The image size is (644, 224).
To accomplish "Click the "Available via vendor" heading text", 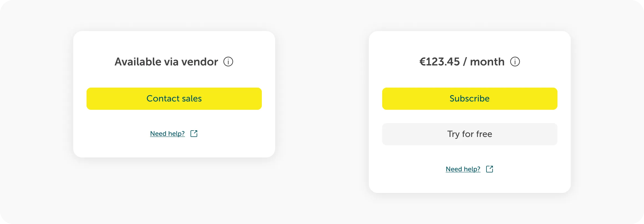I will pos(166,62).
